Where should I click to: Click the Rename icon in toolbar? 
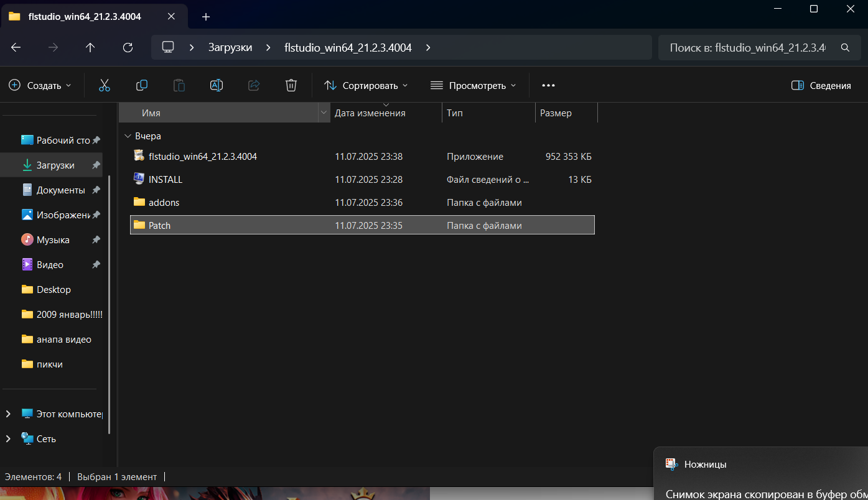pyautogui.click(x=217, y=85)
